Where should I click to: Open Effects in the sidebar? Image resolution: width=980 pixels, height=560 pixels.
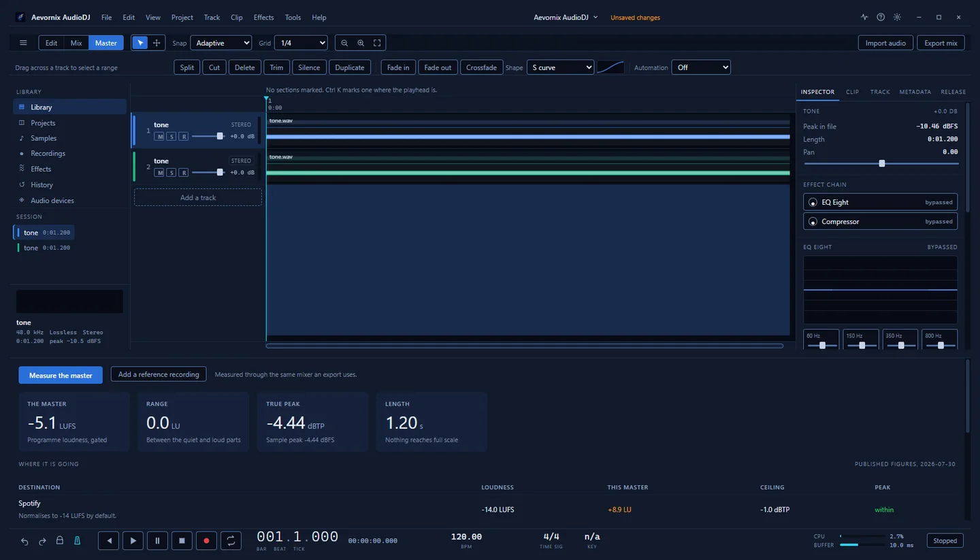click(69, 169)
